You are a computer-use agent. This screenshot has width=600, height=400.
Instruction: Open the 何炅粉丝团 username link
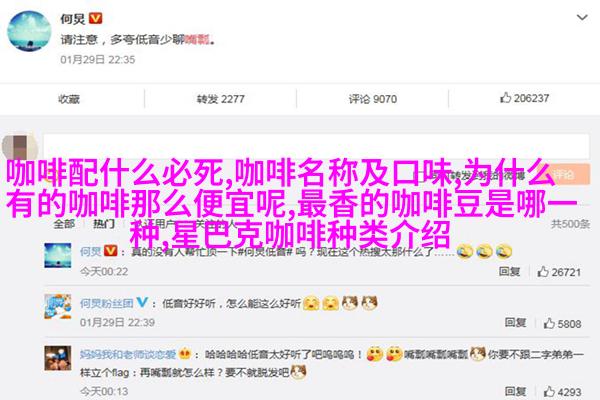point(107,304)
